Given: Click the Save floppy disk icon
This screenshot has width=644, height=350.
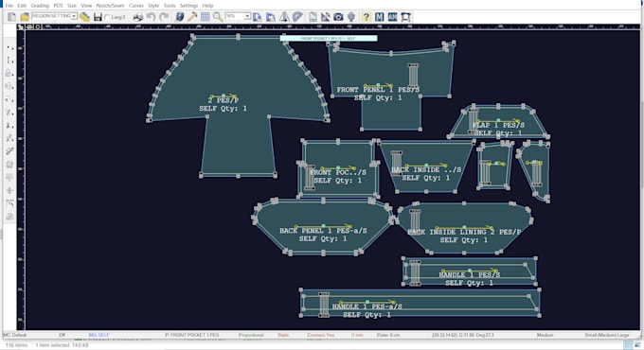Looking at the screenshot, I should [x=98, y=17].
